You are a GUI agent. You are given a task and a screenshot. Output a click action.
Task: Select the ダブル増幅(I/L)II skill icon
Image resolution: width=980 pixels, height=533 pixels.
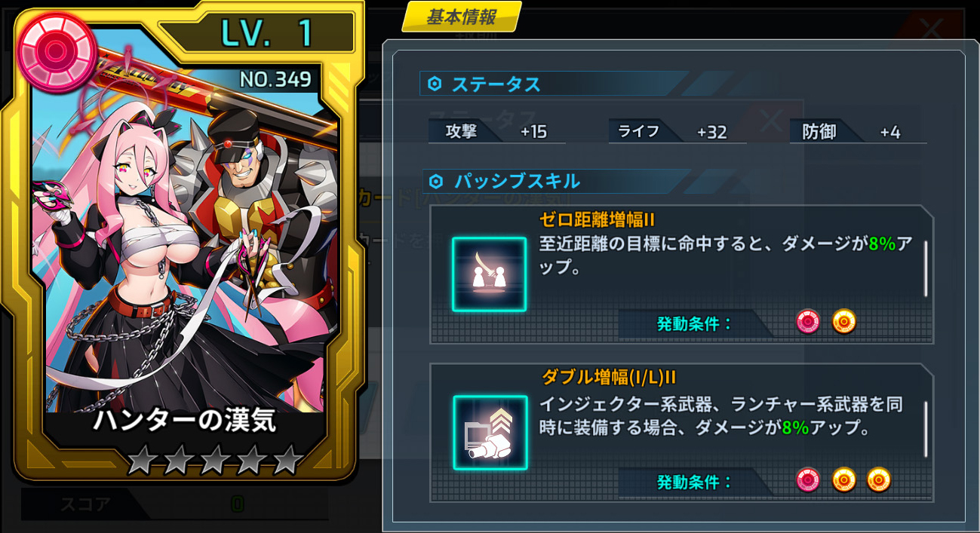tap(490, 433)
